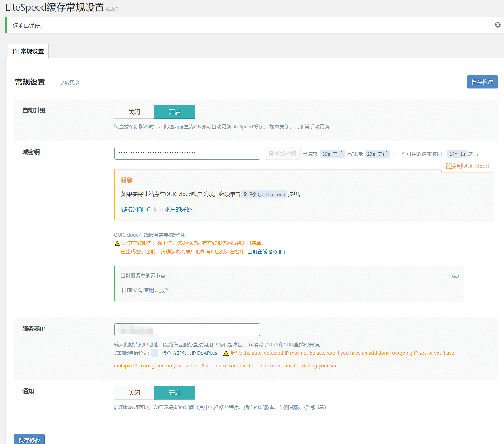This screenshot has width=504, height=444.
Task: Click the inline 链接到QUIC.cloud code text
Action: click(264, 194)
